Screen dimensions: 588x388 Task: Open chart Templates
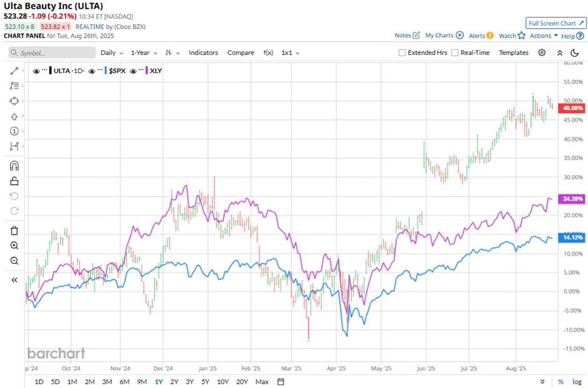[514, 53]
